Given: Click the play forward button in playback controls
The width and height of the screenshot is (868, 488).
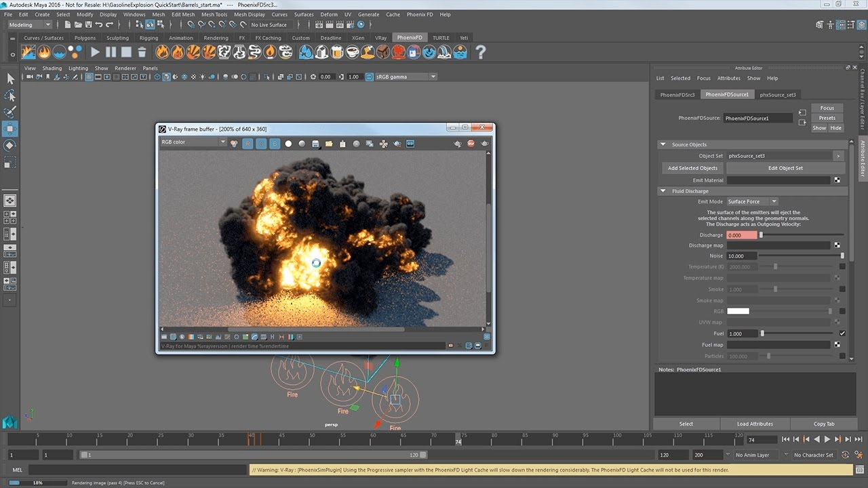Looking at the screenshot, I should (827, 439).
